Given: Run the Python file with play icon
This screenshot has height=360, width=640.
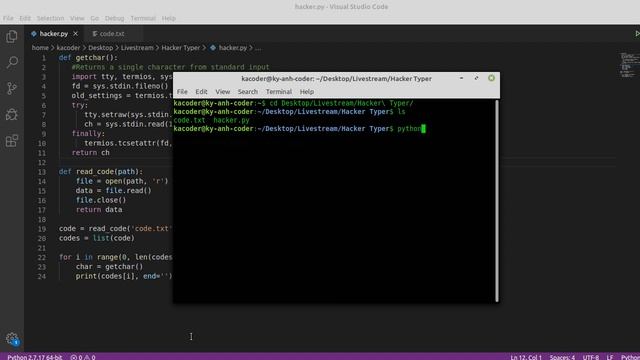Looking at the screenshot, I should pos(637,34).
